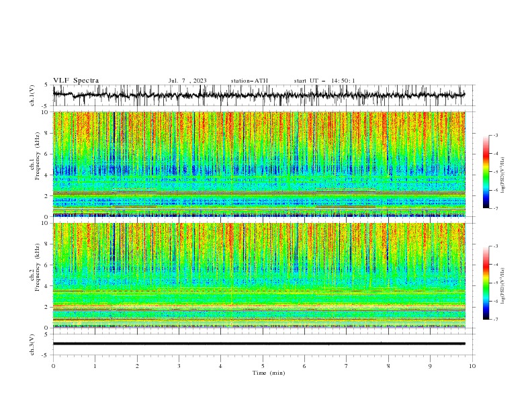The height and width of the screenshot is (411, 532).
Task: Click the "ch.1(V)" waveform axis label
Action: tap(32, 95)
